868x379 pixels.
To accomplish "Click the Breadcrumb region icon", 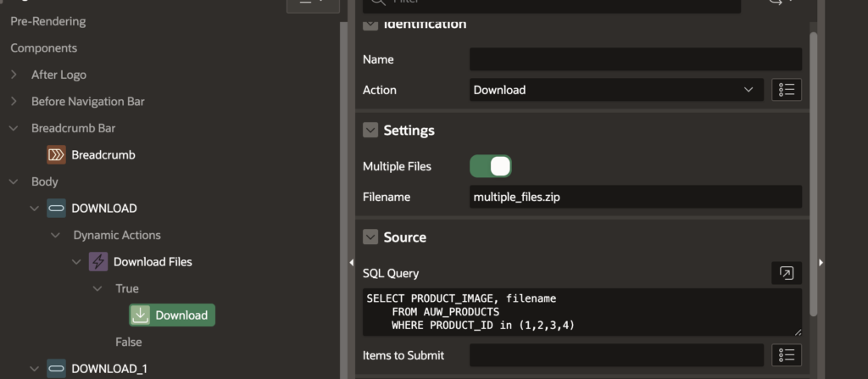I will tap(56, 155).
